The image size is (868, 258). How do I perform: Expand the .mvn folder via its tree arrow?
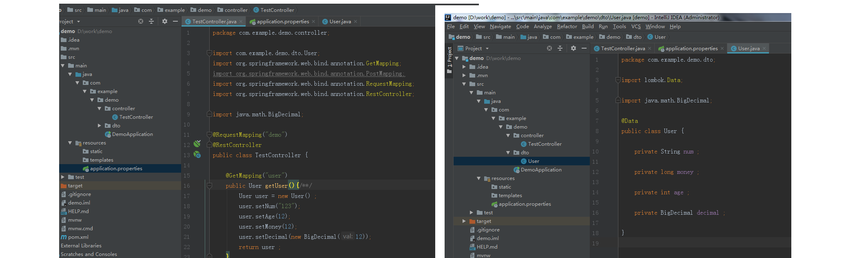click(x=464, y=76)
